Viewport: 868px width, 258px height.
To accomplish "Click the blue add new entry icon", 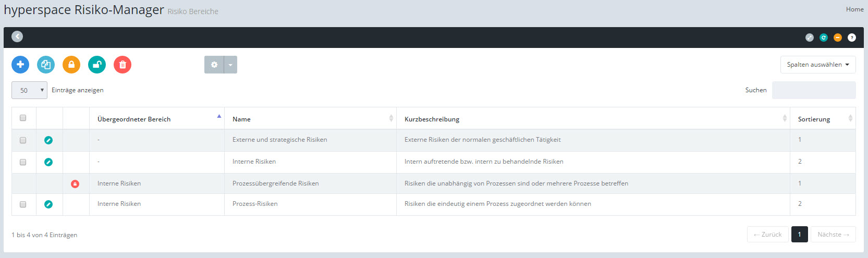I will (x=20, y=65).
